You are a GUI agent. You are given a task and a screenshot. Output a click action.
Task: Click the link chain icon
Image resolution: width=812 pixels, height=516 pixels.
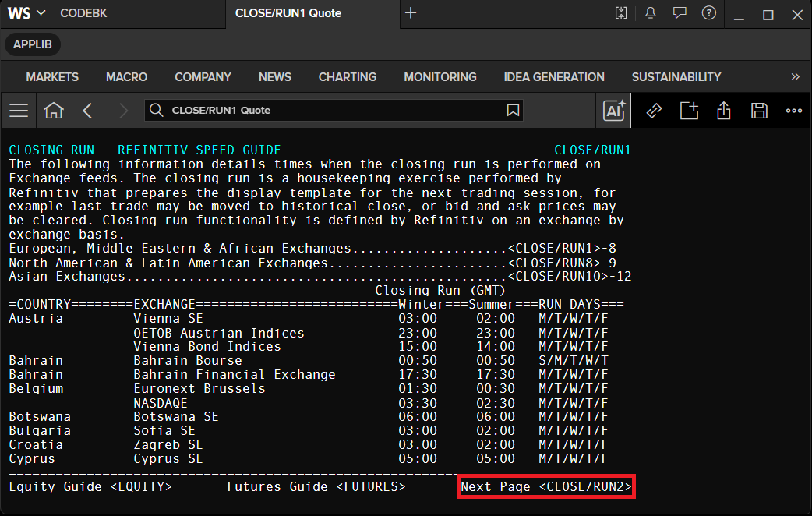pyautogui.click(x=655, y=111)
